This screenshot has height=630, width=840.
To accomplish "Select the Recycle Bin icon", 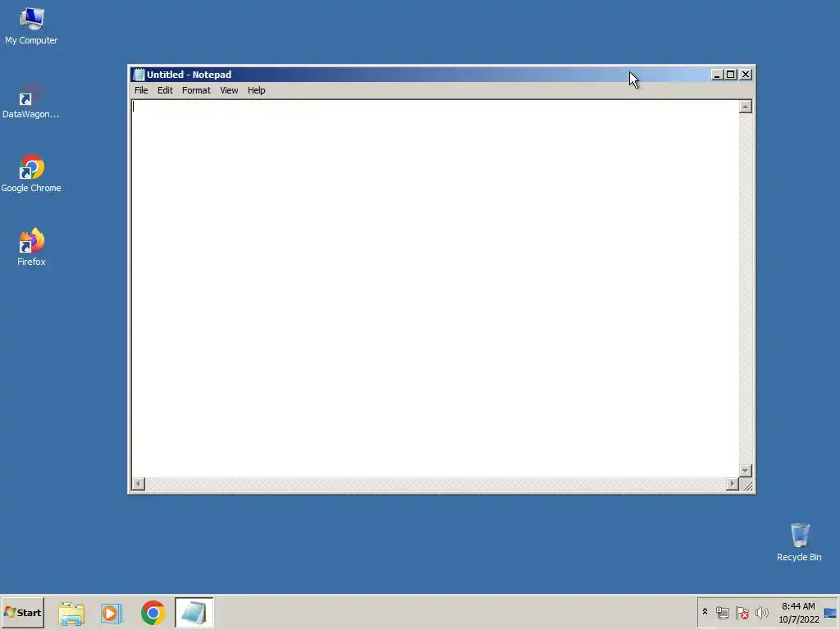I will (x=799, y=542).
